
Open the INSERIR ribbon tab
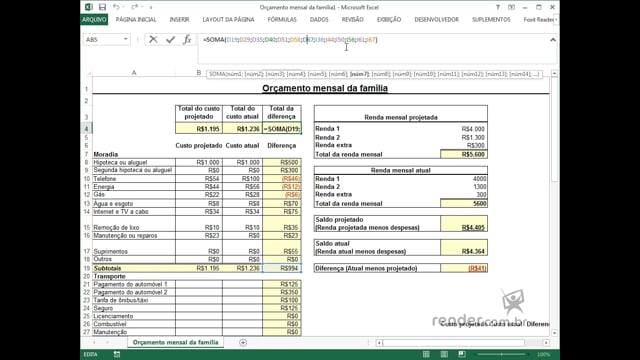[x=179, y=20]
